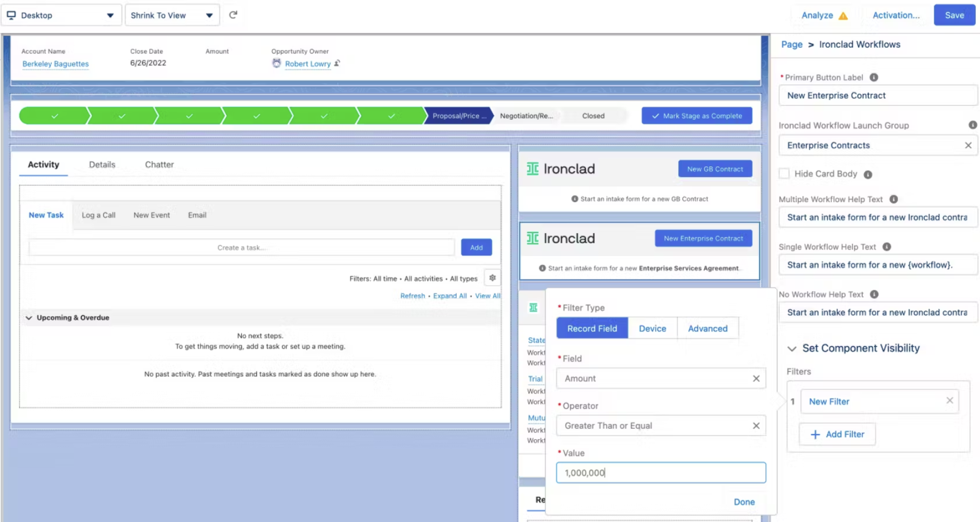The image size is (980, 522).
Task: Click the Robert Lowry avatar icon
Action: (x=277, y=63)
